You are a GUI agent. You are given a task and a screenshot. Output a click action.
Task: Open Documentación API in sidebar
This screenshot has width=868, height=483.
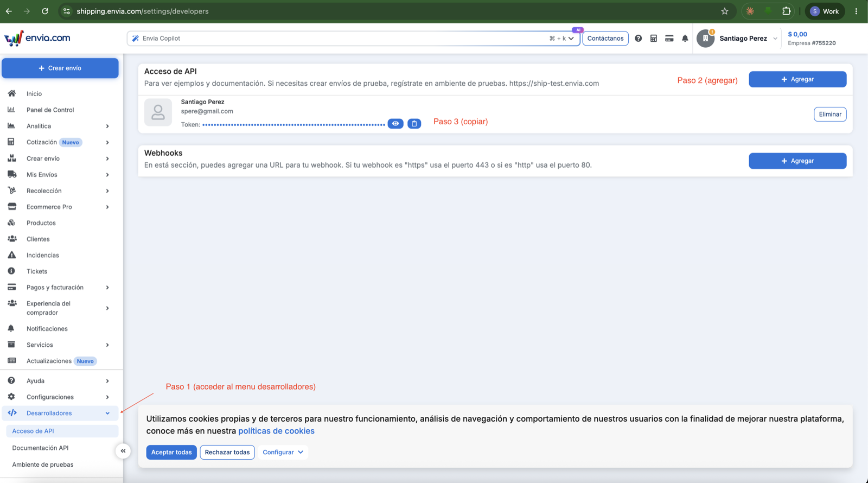[40, 448]
